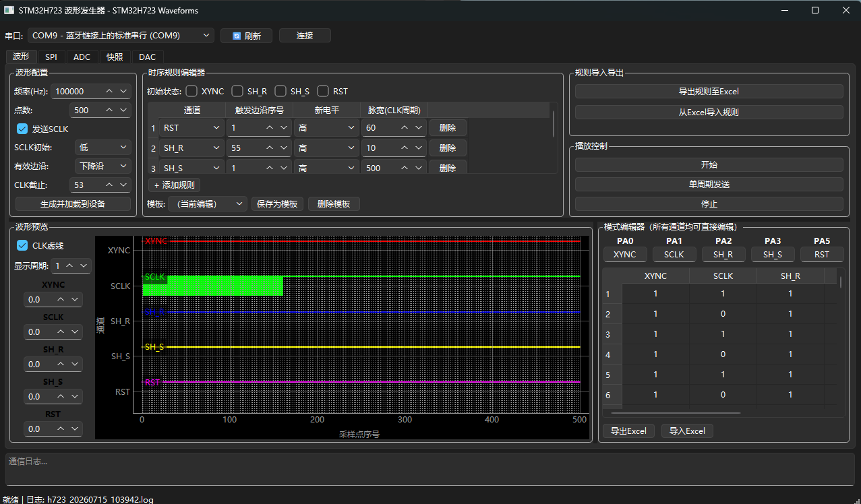The width and height of the screenshot is (861, 504).
Task: Increase the CLK截止 value with up arrow
Action: coord(110,185)
